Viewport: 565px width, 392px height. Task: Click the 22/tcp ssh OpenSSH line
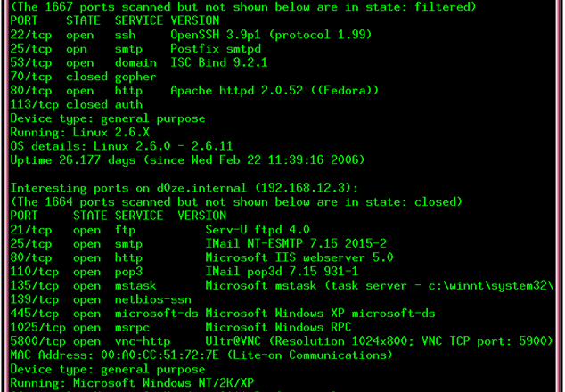tap(191, 35)
